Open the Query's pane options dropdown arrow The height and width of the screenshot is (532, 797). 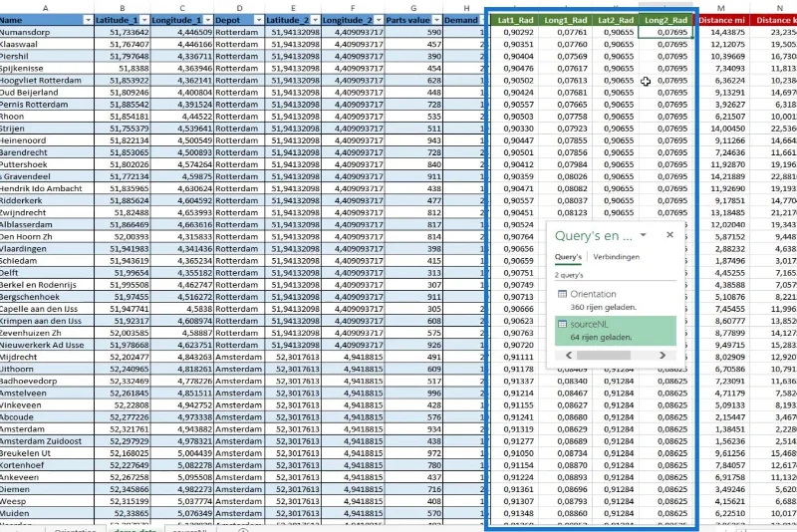[644, 235]
